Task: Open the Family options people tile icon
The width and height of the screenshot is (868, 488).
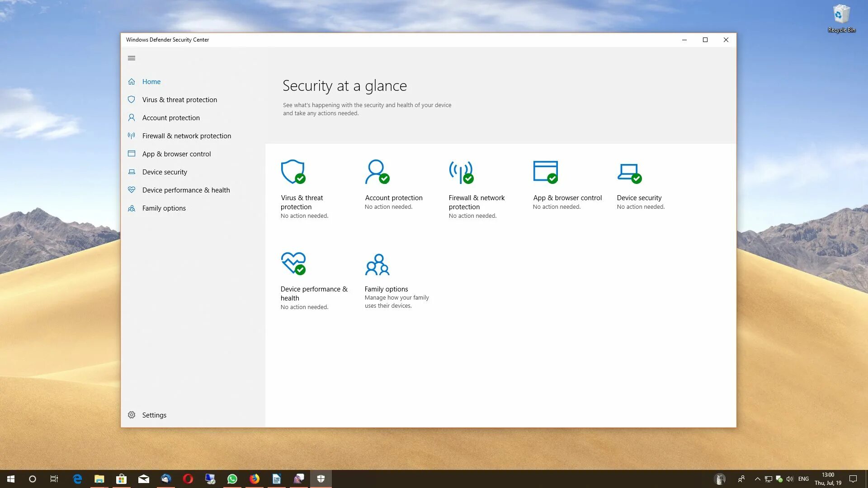Action: (377, 264)
